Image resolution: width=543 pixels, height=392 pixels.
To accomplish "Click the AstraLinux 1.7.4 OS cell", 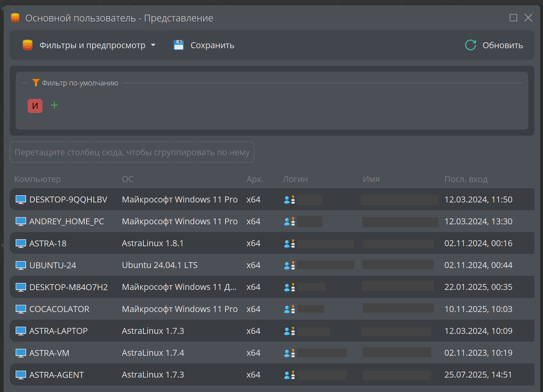I will click(x=153, y=353).
